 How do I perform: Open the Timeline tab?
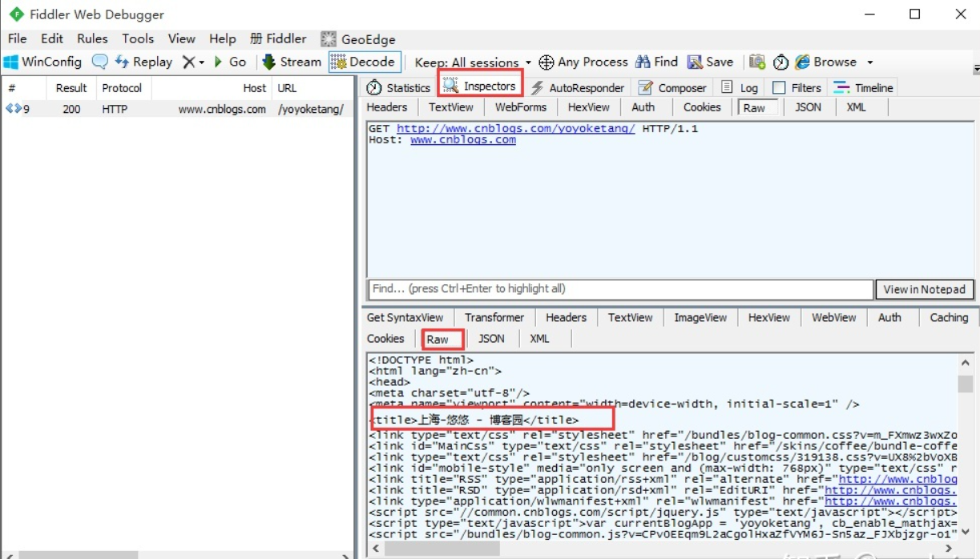(863, 87)
